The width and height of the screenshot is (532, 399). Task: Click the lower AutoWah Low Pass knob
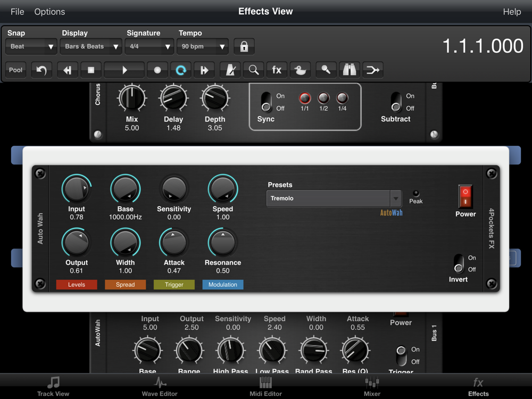(272, 350)
